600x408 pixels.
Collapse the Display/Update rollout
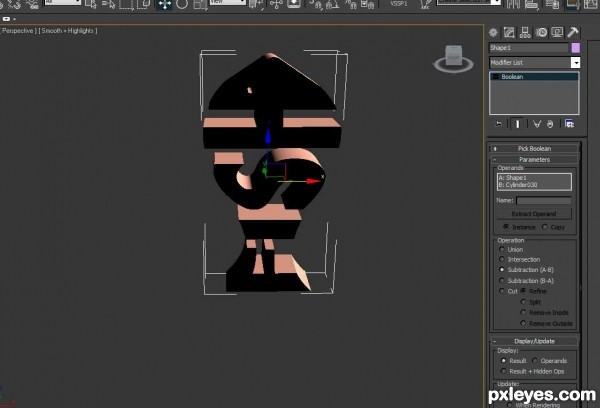[535, 341]
